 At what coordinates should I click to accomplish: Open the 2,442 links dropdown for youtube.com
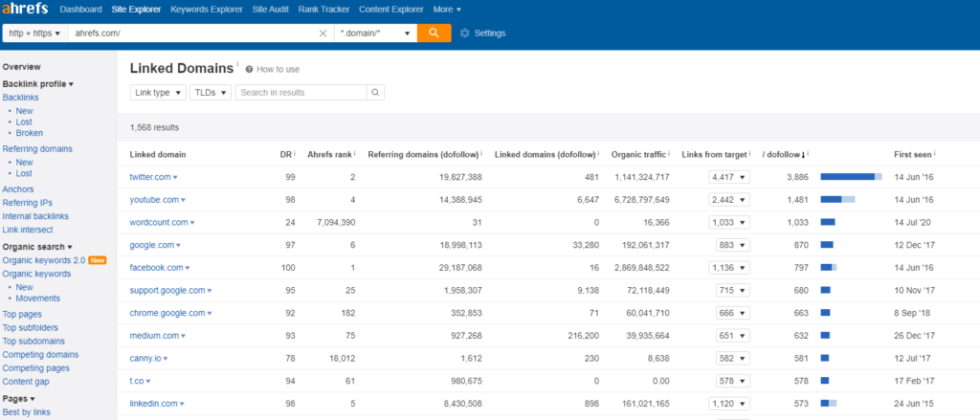[x=729, y=200]
